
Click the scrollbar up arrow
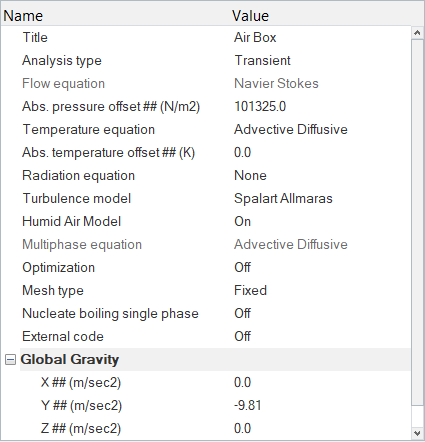(x=417, y=33)
